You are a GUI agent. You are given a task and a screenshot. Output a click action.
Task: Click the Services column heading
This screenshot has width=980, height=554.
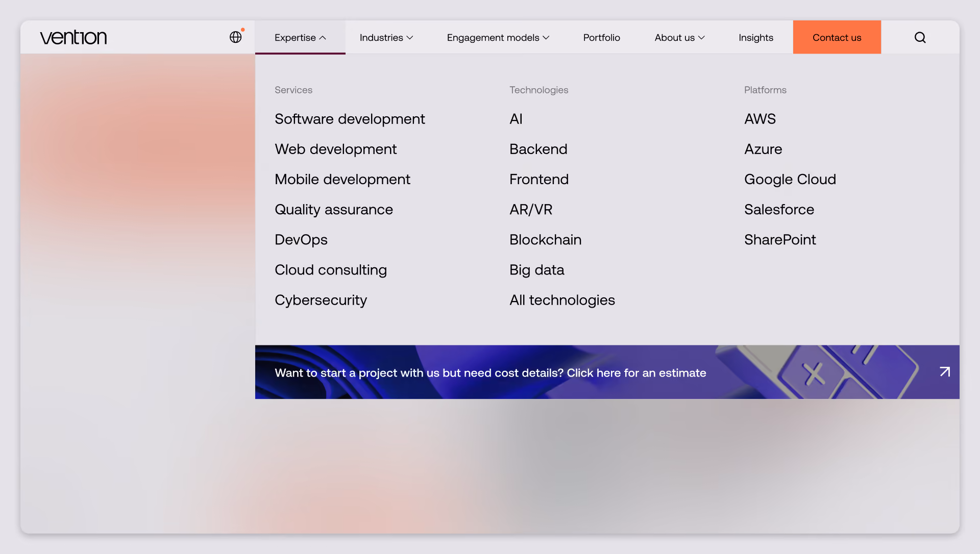tap(293, 90)
